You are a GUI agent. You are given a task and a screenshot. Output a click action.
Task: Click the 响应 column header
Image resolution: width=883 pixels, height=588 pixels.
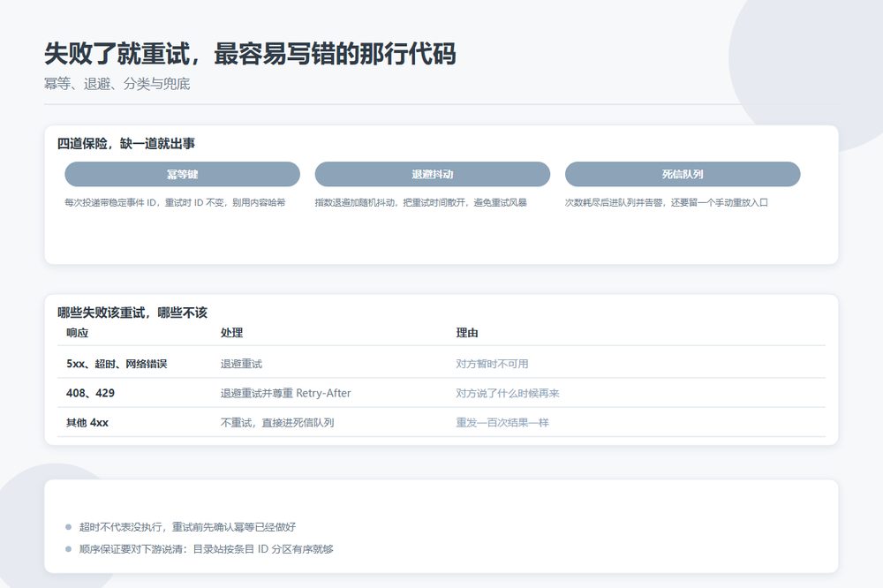[78, 333]
